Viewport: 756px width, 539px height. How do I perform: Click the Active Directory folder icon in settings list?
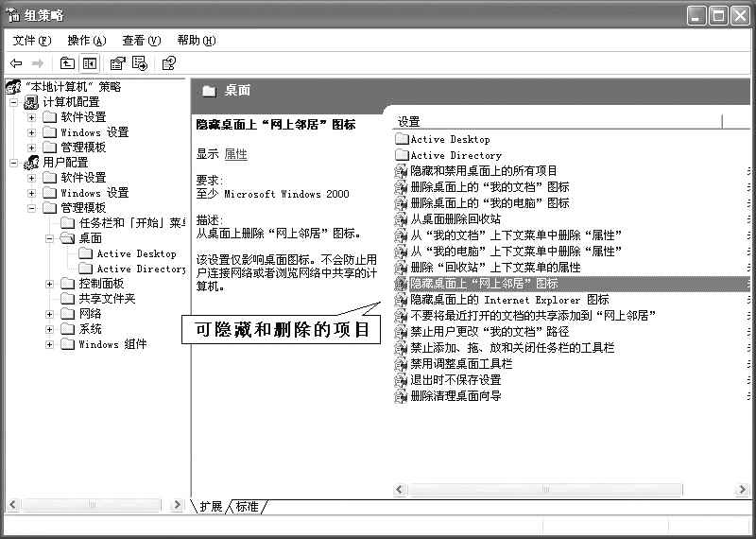point(402,155)
